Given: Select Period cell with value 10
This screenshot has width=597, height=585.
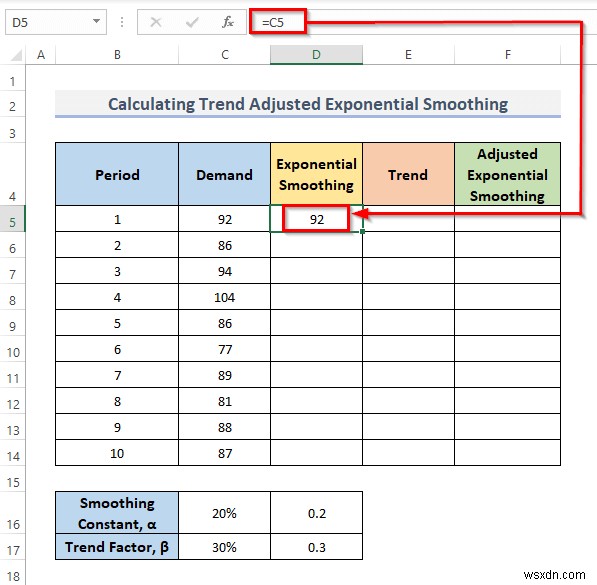Looking at the screenshot, I should (x=117, y=453).
